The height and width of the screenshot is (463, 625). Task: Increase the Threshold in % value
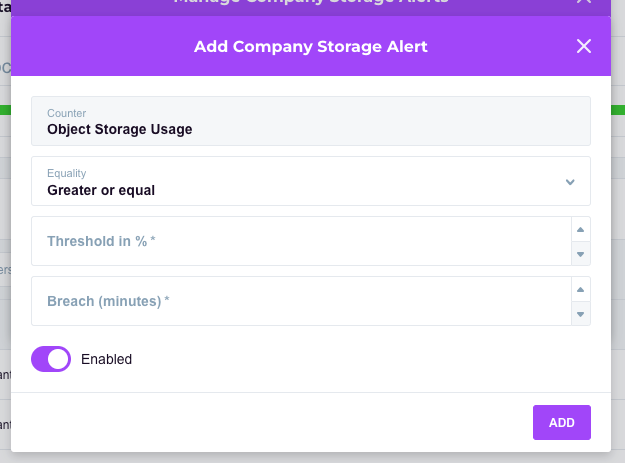pos(580,229)
